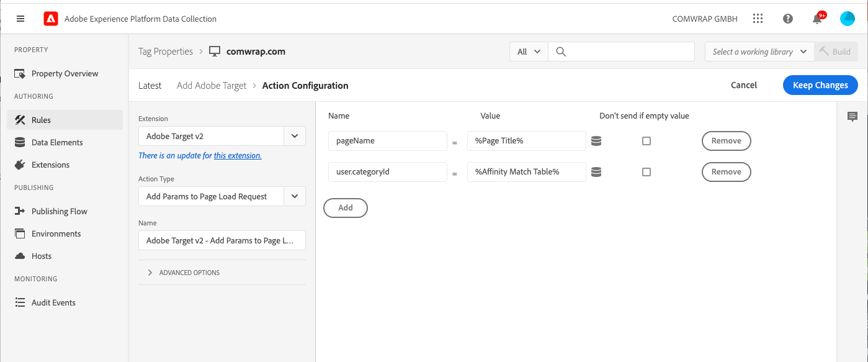Remove the user.categoryId parameter row
The image size is (868, 362).
[727, 172]
